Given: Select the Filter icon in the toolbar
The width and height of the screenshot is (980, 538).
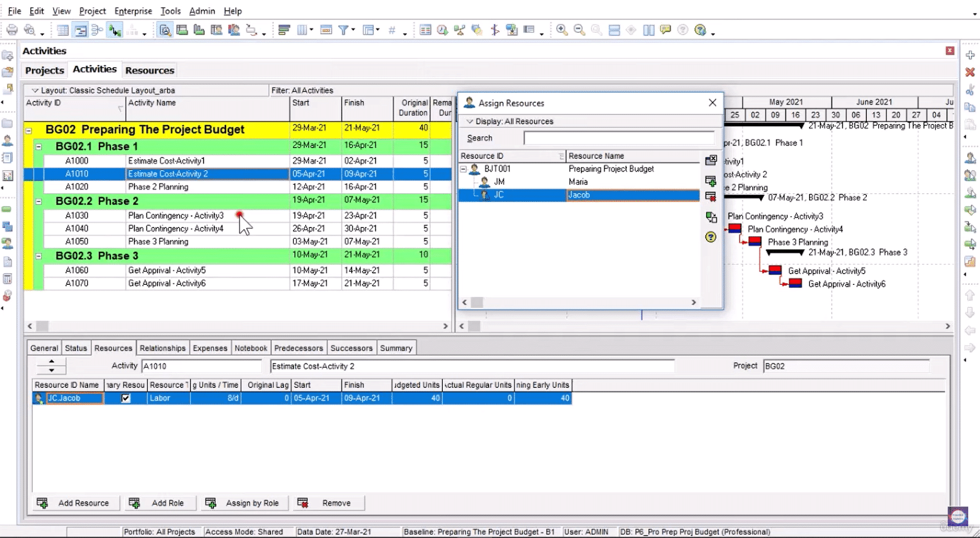Looking at the screenshot, I should [x=343, y=30].
